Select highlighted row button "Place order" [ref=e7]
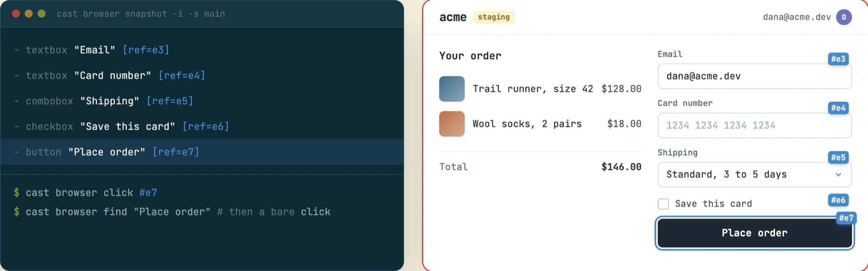868x271 pixels. coord(202,152)
